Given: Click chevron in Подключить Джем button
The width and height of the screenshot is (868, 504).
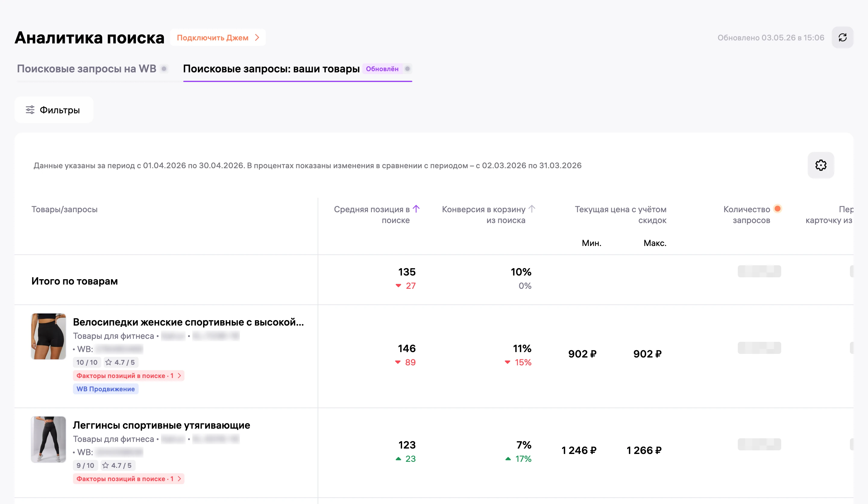Looking at the screenshot, I should pyautogui.click(x=257, y=38).
